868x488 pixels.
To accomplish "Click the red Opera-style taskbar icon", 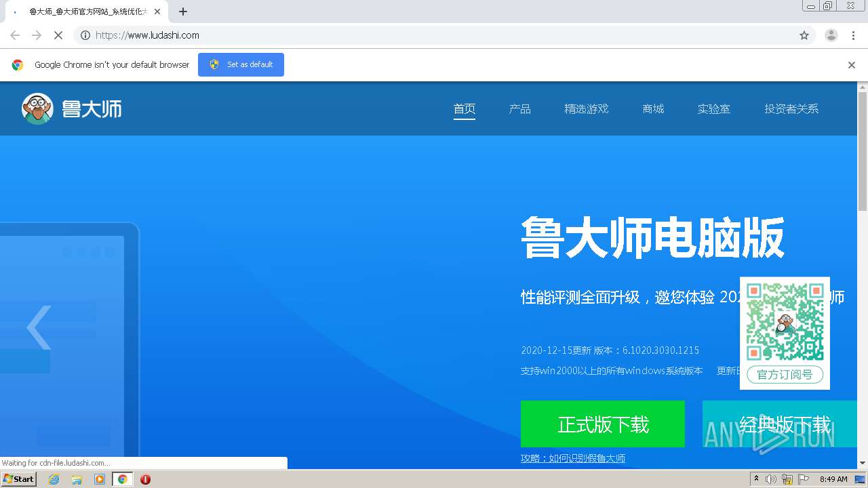I will tap(145, 479).
